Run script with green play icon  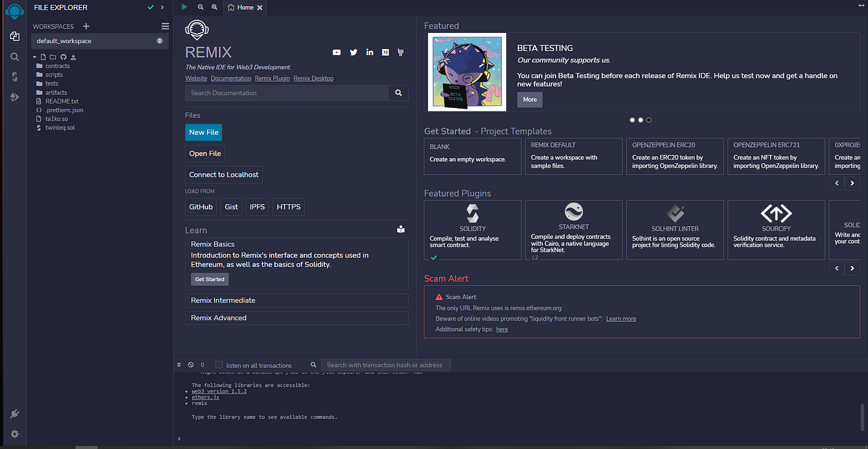184,7
